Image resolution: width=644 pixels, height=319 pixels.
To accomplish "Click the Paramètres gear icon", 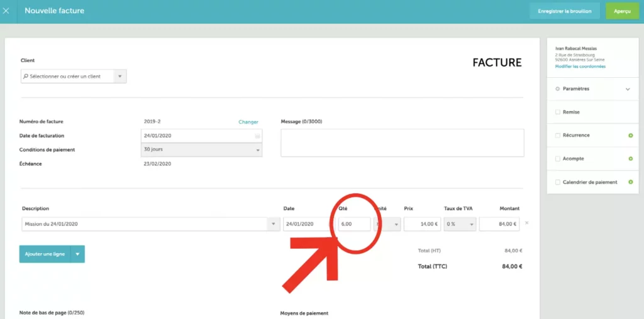I will 558,89.
